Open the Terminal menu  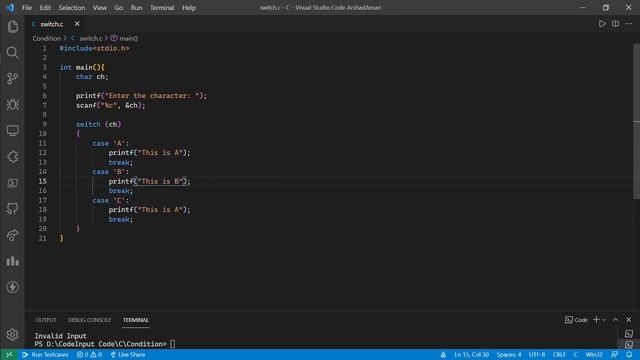(162, 8)
